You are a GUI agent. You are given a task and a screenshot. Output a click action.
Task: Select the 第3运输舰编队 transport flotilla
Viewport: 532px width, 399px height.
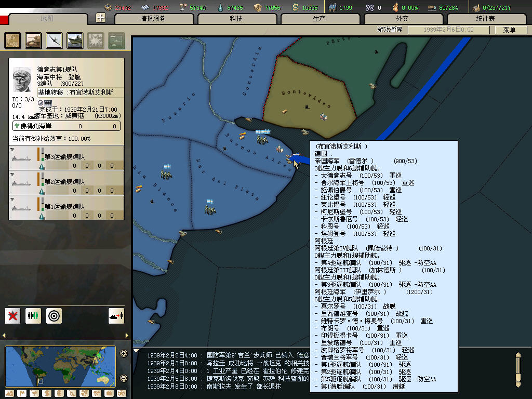coord(66,157)
